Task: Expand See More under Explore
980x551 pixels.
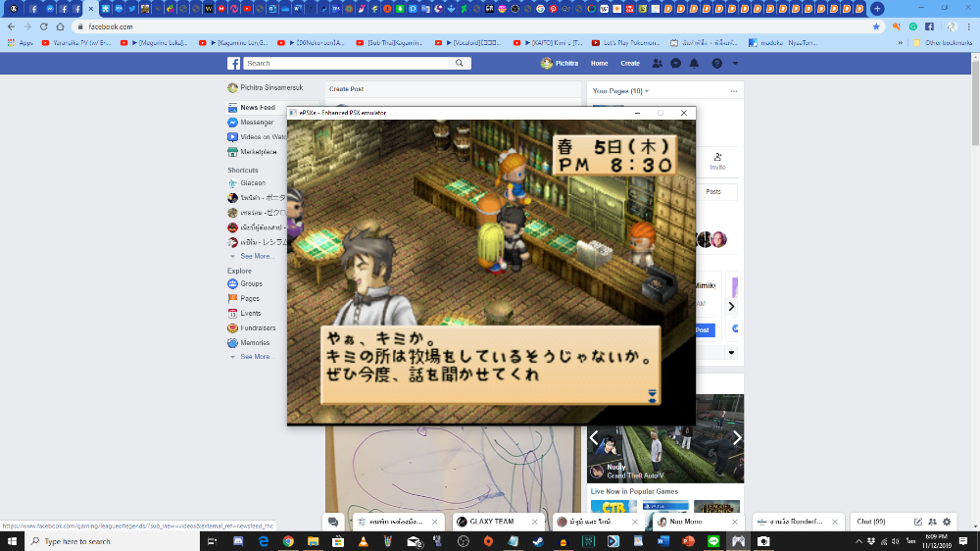Action: 256,357
